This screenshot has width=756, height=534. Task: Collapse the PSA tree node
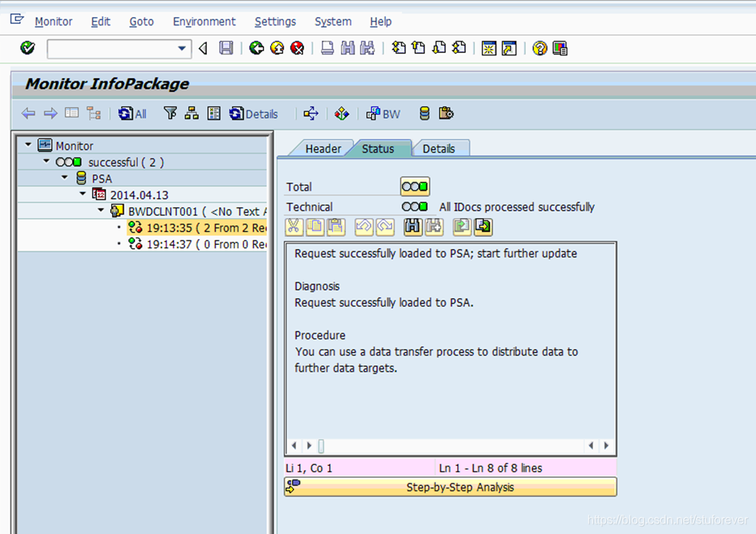(65, 178)
